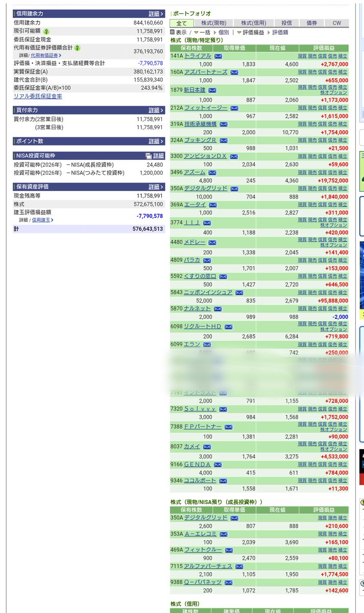Click the help icon next to 代用有価証券評価額合計
Viewport: 364px width, 613px height.
point(77,48)
